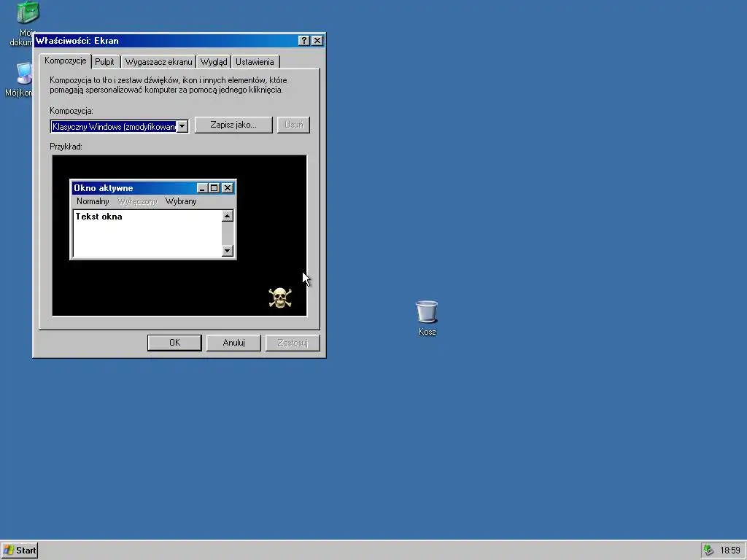Screen dimensions: 747x560
Task: Open the Wygaszacz ekranu tab
Action: tap(158, 62)
